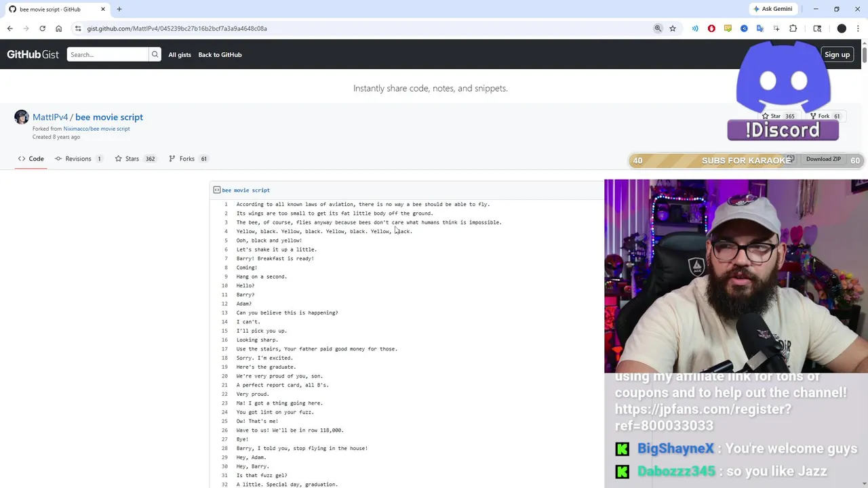Select line number 10
Screen dimensions: 868x488
tap(224, 285)
